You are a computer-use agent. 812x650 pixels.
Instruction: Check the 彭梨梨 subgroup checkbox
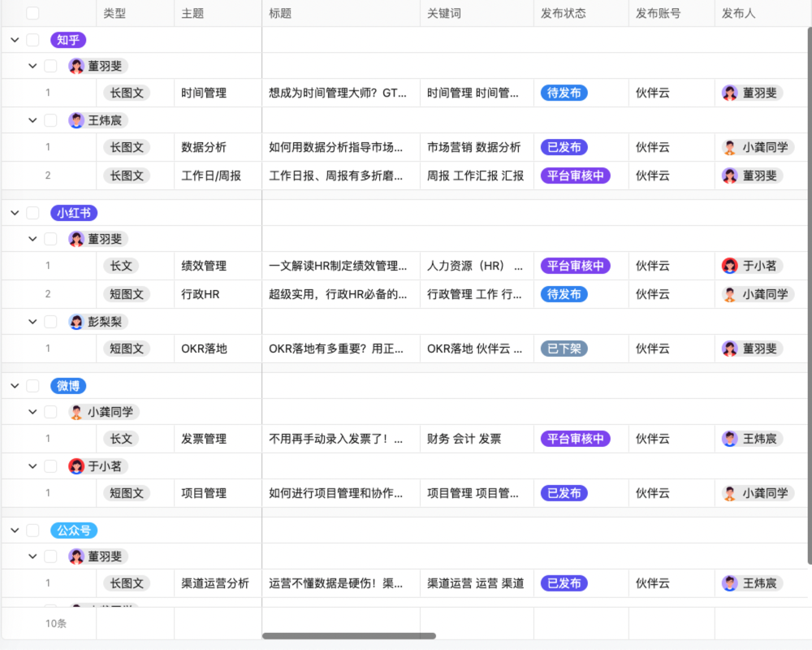(50, 322)
